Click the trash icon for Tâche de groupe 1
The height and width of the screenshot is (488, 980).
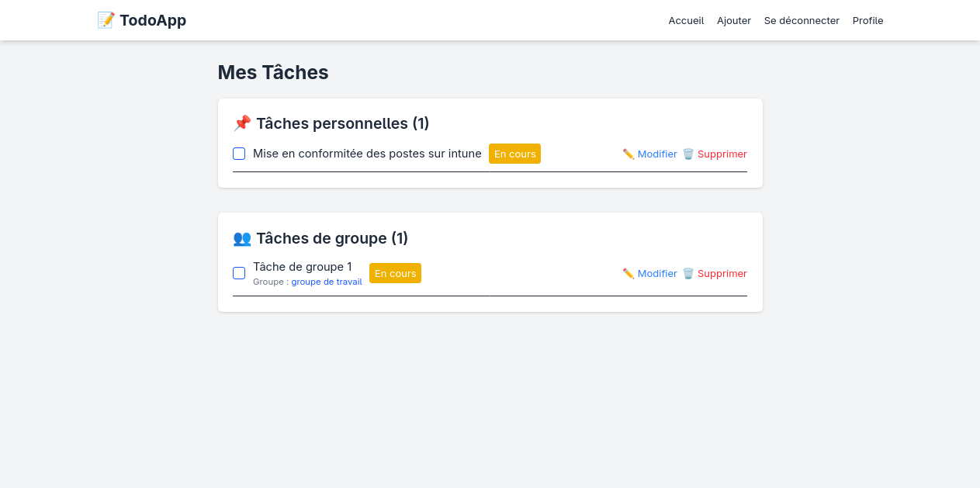point(688,273)
